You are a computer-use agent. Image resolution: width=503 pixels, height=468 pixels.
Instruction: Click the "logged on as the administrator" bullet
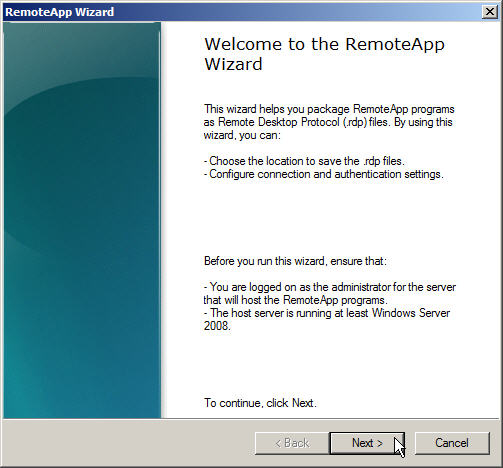pyautogui.click(x=330, y=293)
